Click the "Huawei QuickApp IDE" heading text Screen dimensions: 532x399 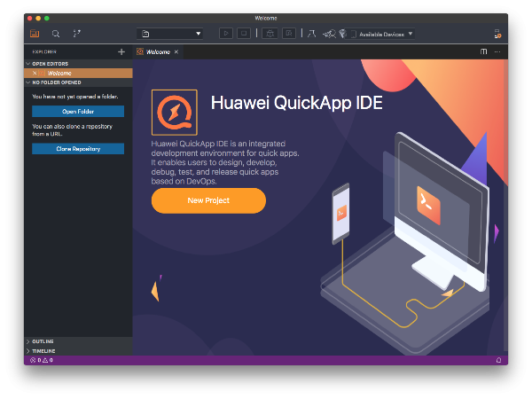coord(296,103)
